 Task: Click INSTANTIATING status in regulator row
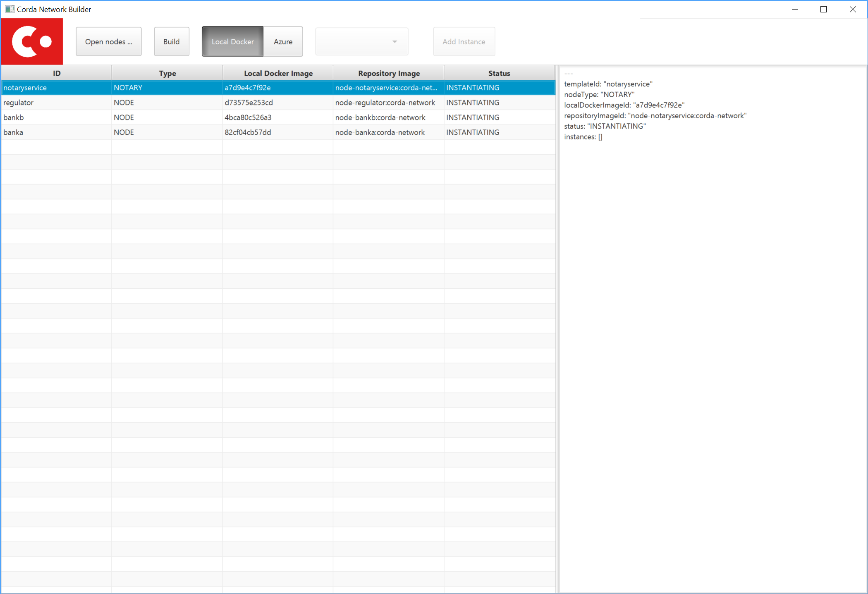pos(500,103)
